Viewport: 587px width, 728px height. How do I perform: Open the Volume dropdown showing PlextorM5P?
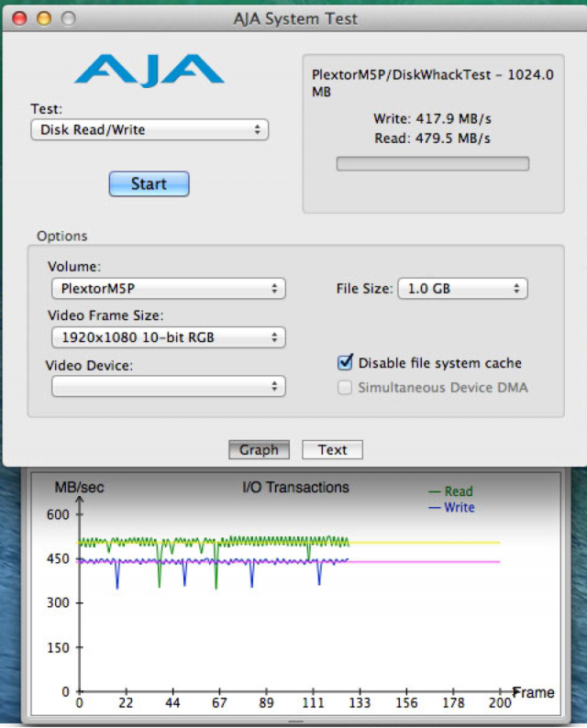[x=168, y=288]
